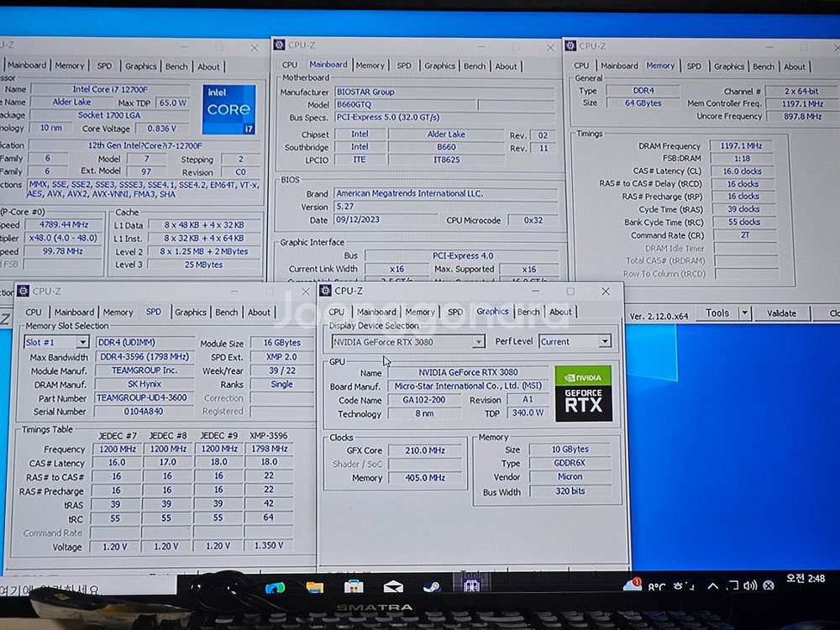
Task: Open the Memory tab in the TEAMGROUP SPD window
Action: [118, 312]
